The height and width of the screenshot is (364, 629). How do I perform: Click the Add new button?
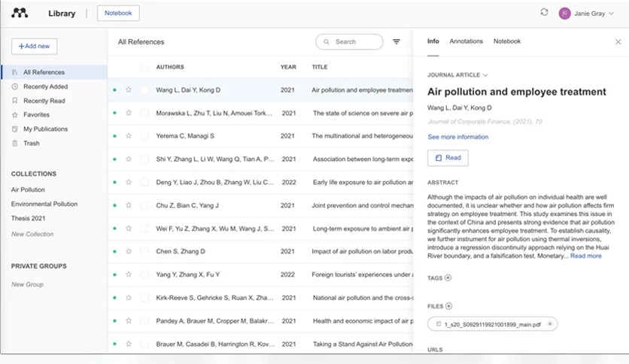(x=34, y=46)
